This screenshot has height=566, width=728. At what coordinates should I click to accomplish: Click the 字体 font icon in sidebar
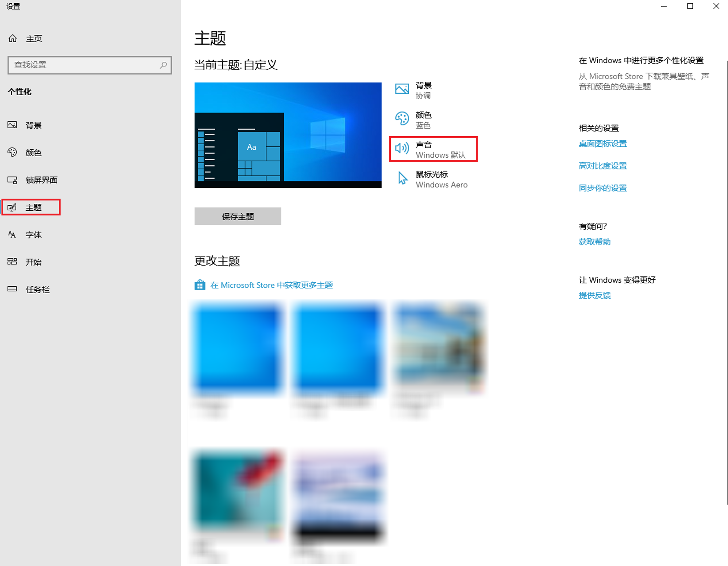(x=12, y=234)
